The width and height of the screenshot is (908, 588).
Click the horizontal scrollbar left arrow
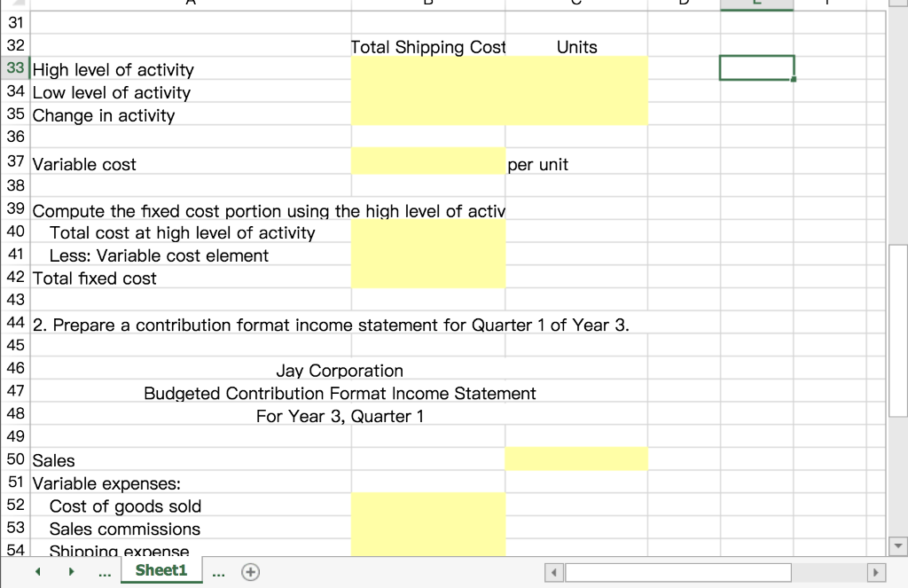coord(554,572)
